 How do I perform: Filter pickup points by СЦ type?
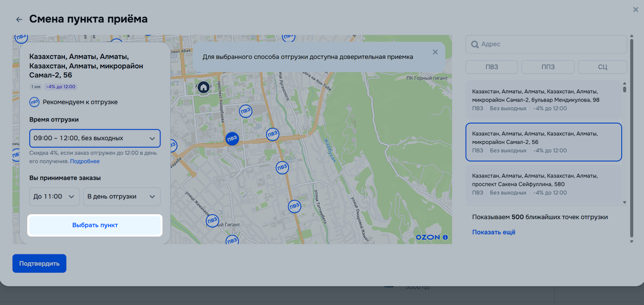coord(602,67)
